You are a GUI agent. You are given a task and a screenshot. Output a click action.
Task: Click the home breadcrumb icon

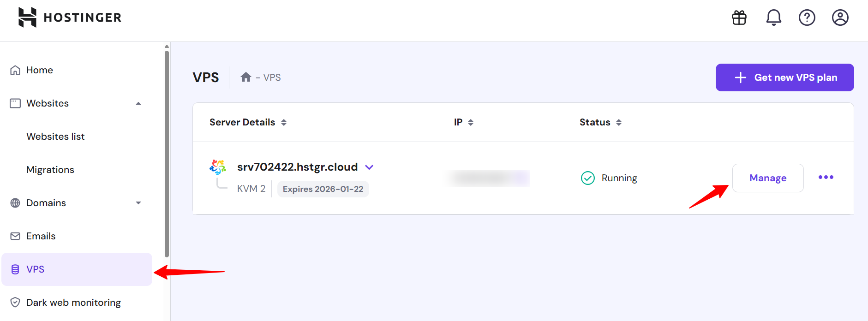coord(245,77)
